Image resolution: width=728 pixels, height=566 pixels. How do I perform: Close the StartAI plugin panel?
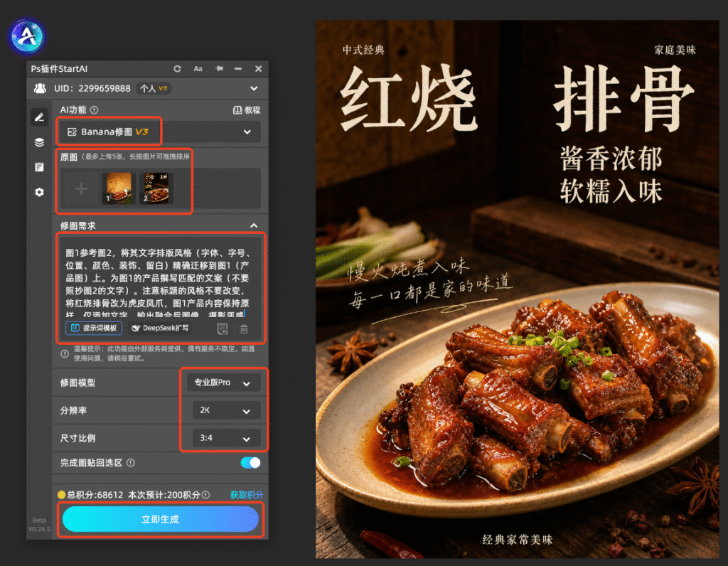pyautogui.click(x=258, y=69)
